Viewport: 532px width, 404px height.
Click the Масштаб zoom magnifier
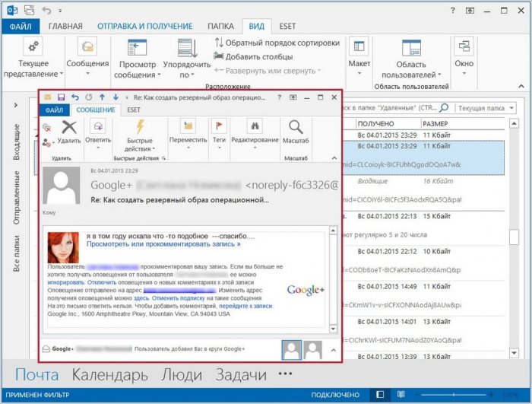tap(296, 132)
